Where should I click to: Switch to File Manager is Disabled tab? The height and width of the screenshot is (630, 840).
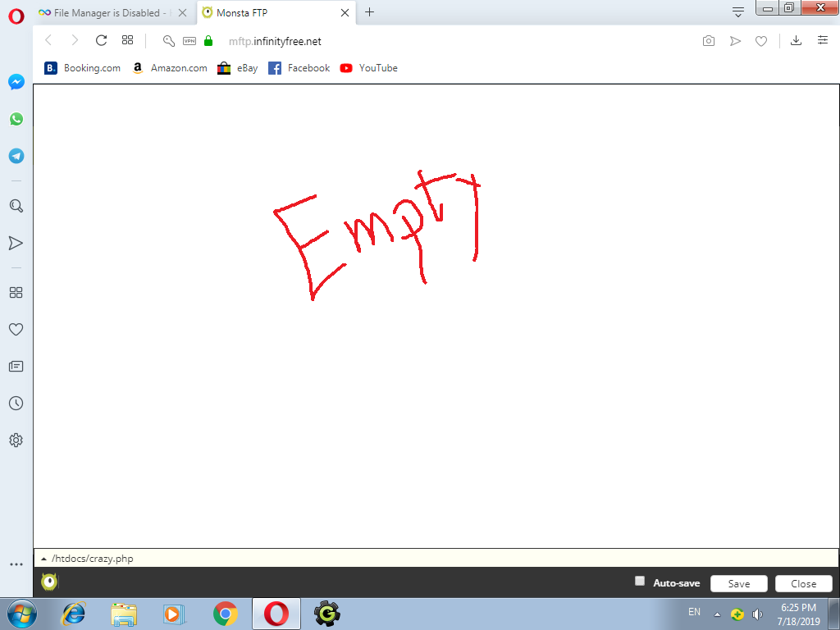click(107, 12)
